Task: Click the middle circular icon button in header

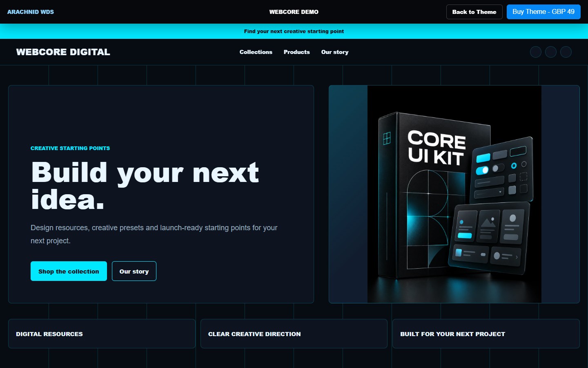Action: click(x=550, y=52)
